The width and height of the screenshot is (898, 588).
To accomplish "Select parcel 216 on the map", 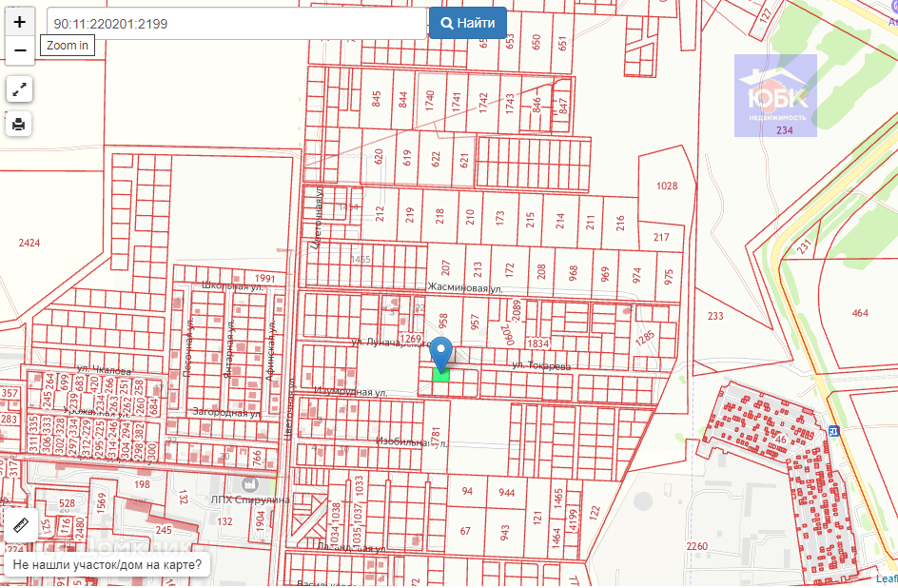I will click(620, 224).
